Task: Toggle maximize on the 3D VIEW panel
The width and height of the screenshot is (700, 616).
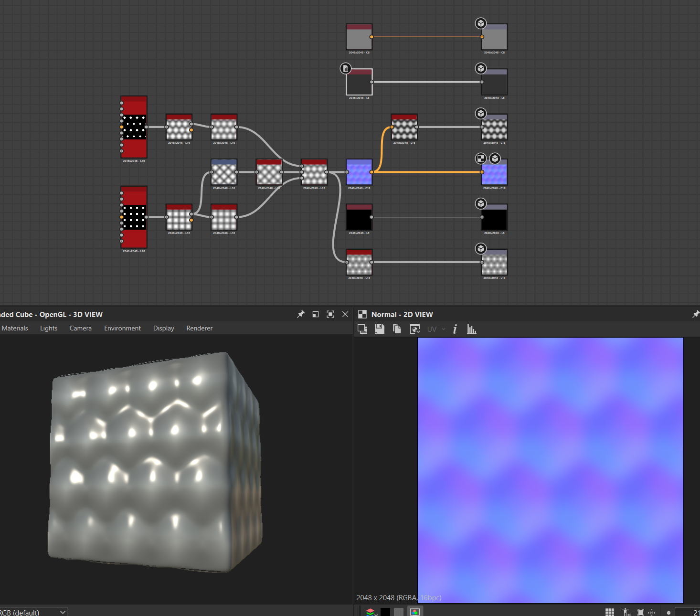Action: [x=330, y=314]
